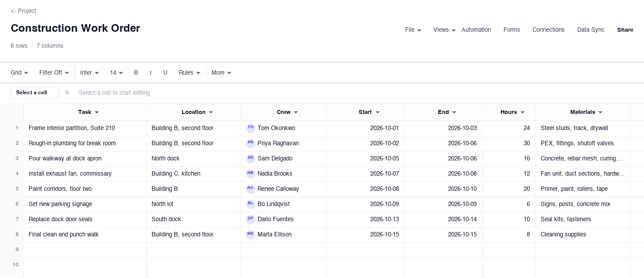Select cell 'Set new parking signage'
The image size is (644, 278).
[x=85, y=205]
